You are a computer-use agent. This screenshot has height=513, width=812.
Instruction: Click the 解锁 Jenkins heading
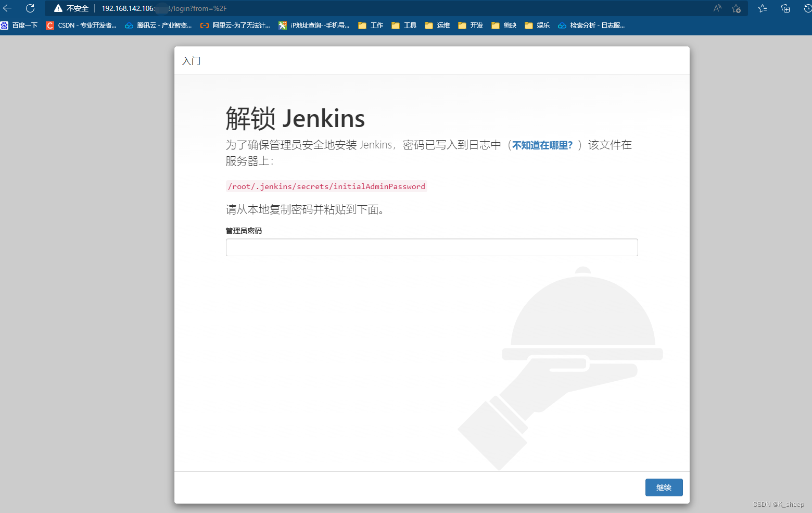point(295,118)
